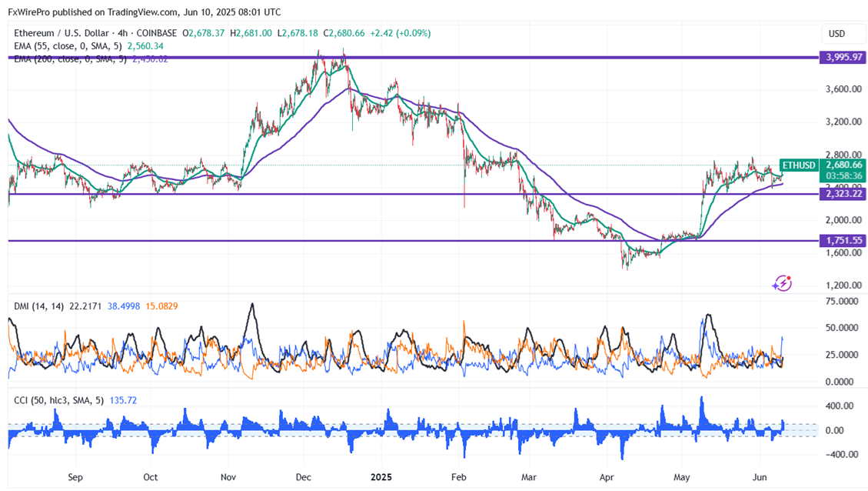Click the 25.0000 DMI axis label
This screenshot has height=491, width=868.
pyautogui.click(x=842, y=355)
